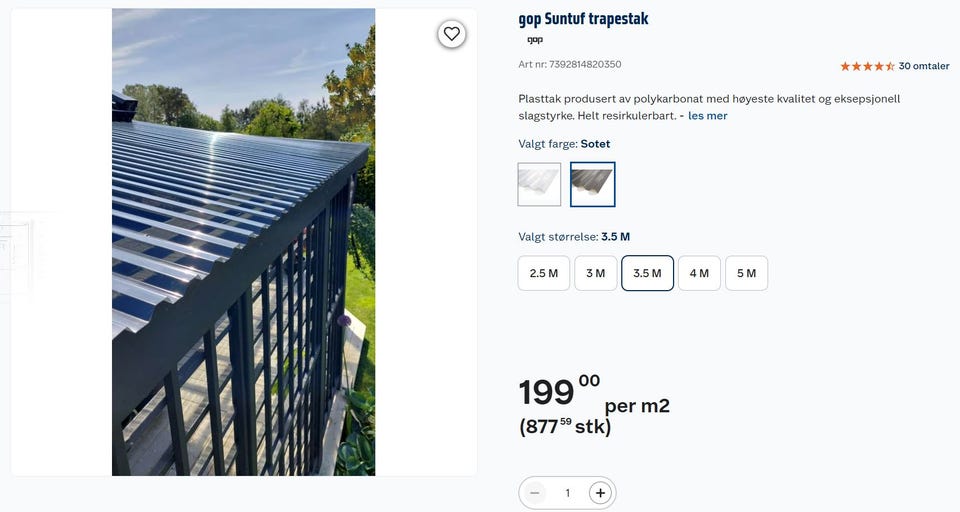Select the Sotet smoked color swatch
960x512 pixels.
(x=593, y=184)
